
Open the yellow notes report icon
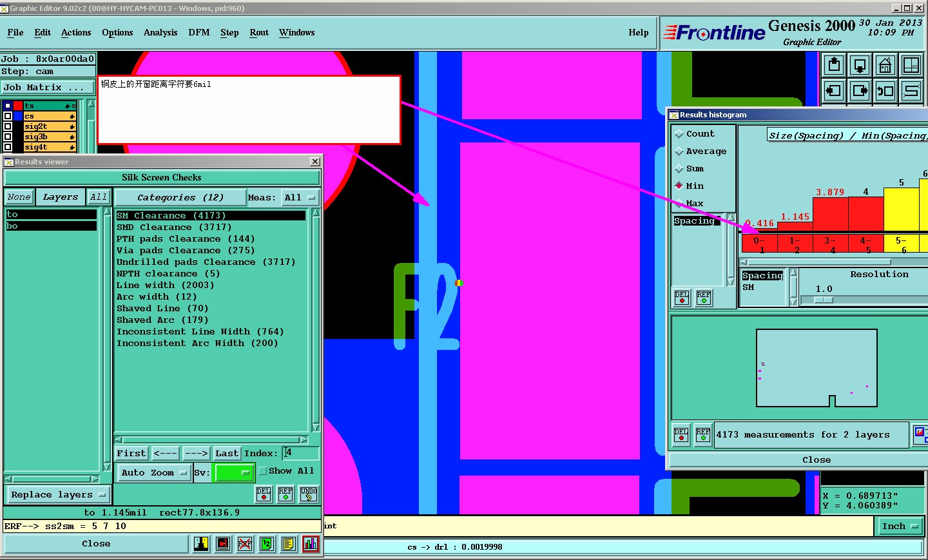click(289, 544)
